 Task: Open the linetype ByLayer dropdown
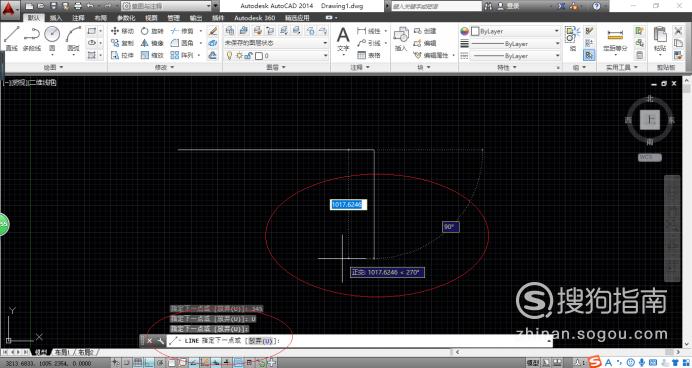(x=515, y=56)
